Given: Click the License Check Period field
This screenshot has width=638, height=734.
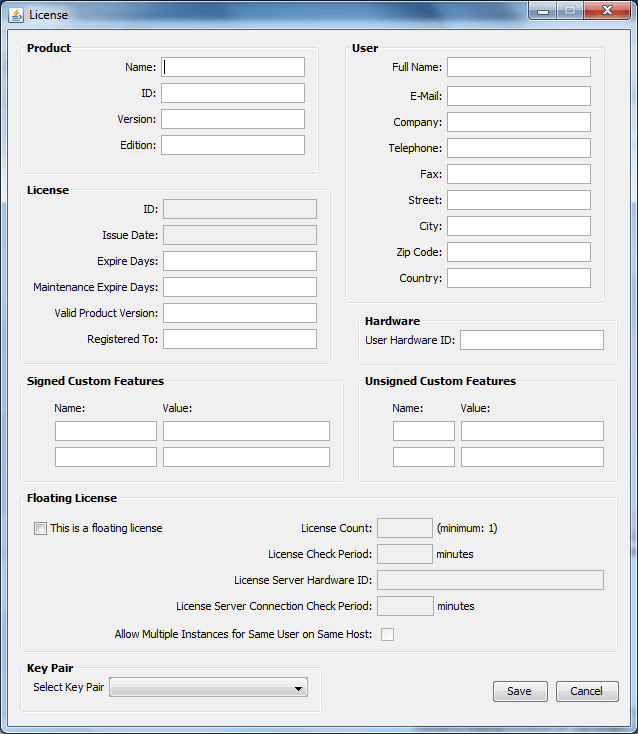Looking at the screenshot, I should [405, 554].
